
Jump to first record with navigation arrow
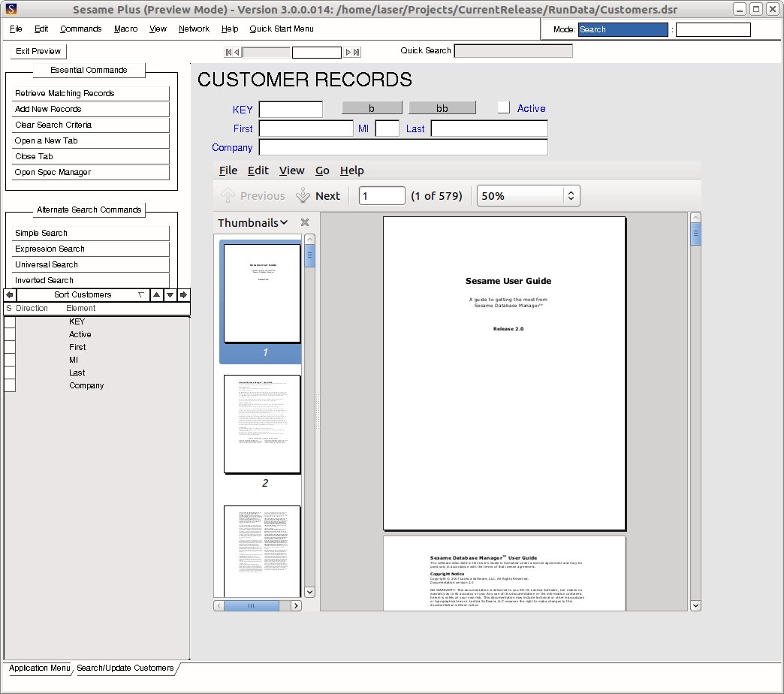pos(228,52)
